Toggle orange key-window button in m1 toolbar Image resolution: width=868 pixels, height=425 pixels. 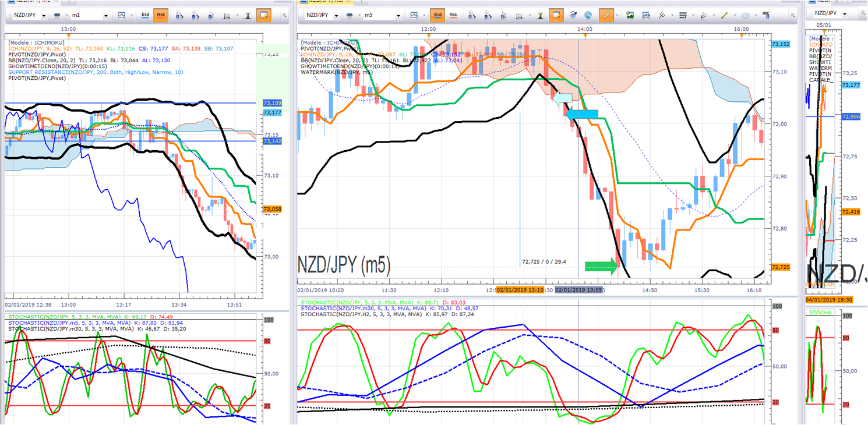[x=263, y=15]
